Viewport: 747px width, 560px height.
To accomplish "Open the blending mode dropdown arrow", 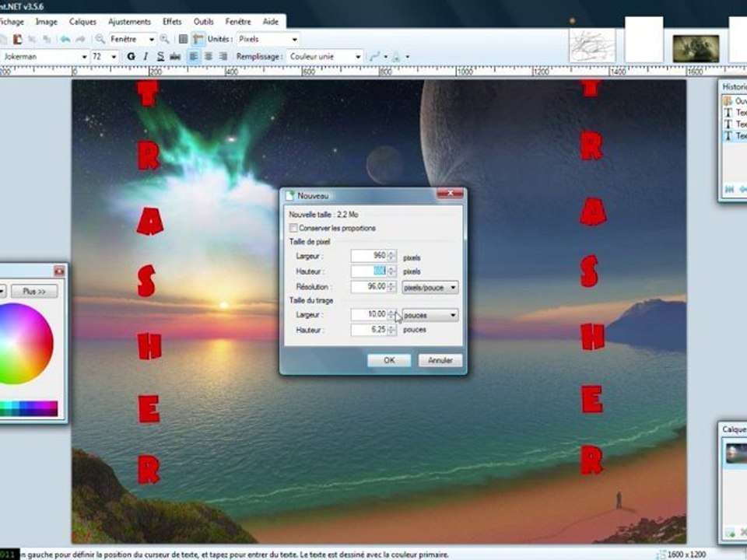I will (407, 57).
